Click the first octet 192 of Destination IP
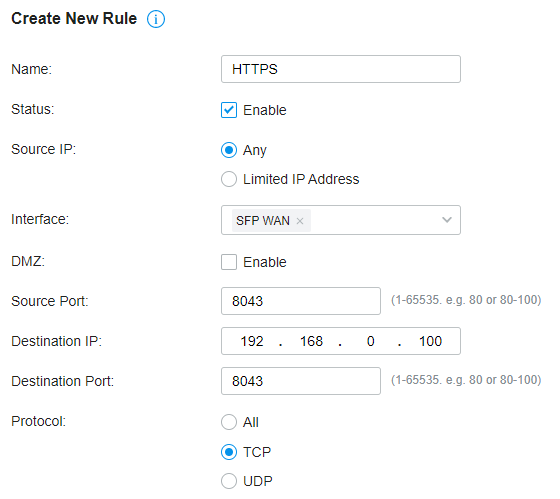This screenshot has height=499, width=560. click(x=252, y=341)
